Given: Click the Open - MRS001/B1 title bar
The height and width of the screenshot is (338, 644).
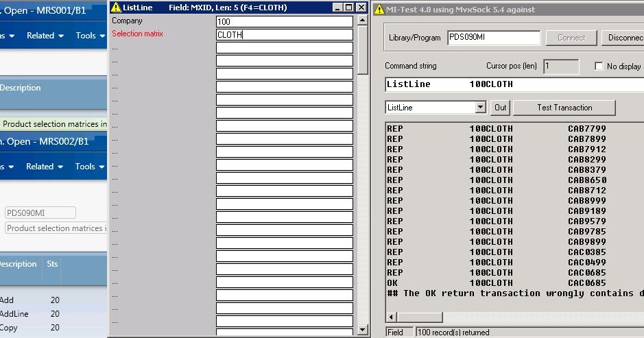Looking at the screenshot, I should click(53, 11).
